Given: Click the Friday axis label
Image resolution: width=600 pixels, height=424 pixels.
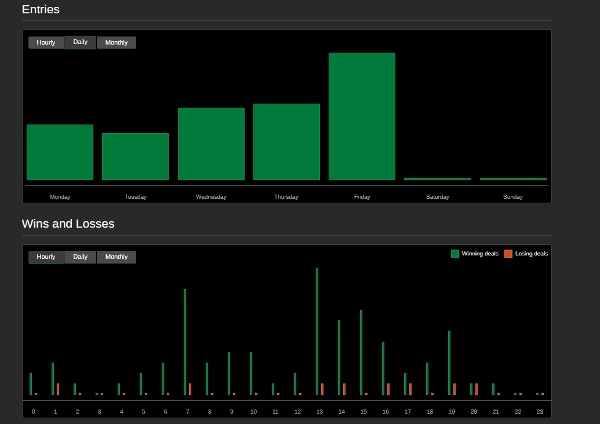Looking at the screenshot, I should pyautogui.click(x=362, y=197).
